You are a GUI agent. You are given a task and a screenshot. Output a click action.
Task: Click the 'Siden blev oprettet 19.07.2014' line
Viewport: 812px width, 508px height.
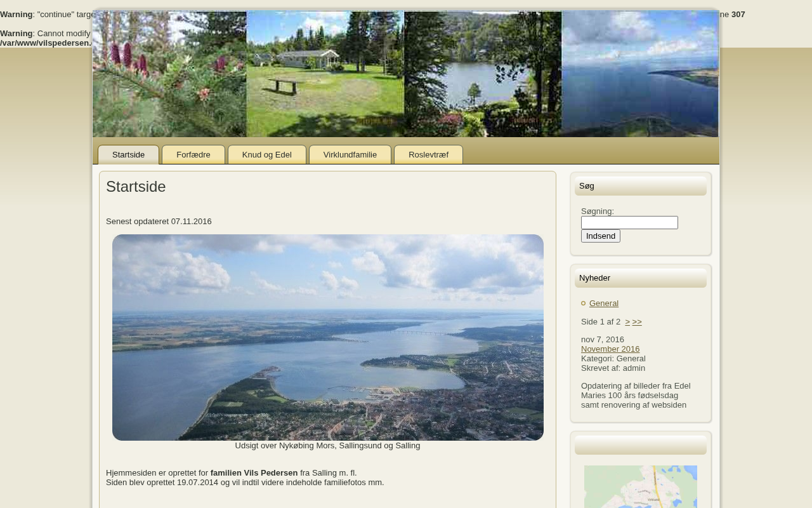(x=245, y=483)
